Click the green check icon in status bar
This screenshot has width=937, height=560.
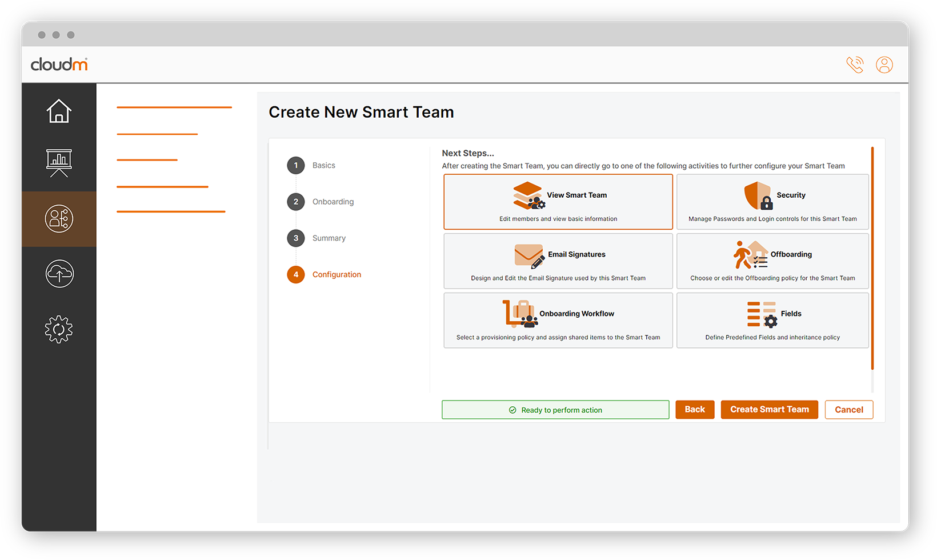point(512,410)
